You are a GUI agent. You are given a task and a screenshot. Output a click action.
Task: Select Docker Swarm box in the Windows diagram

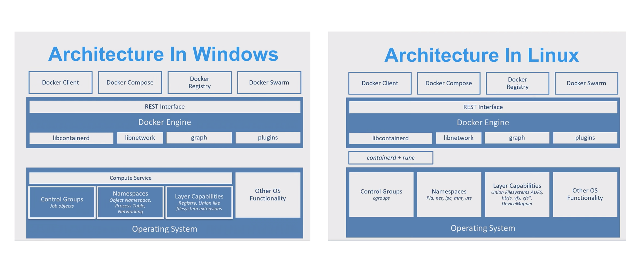tap(269, 83)
